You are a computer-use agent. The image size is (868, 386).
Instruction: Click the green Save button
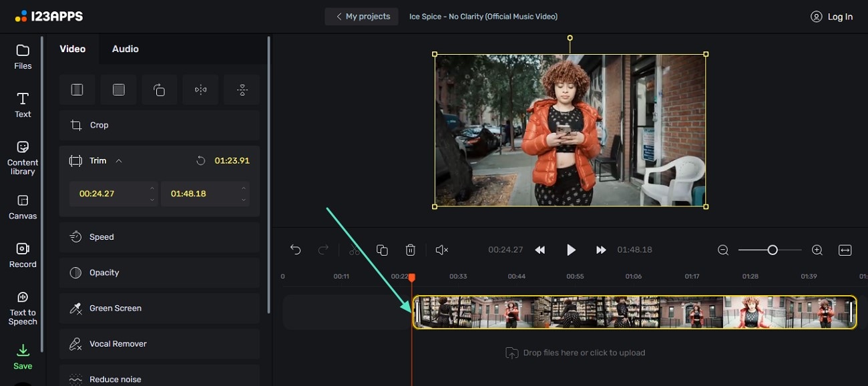[23, 357]
